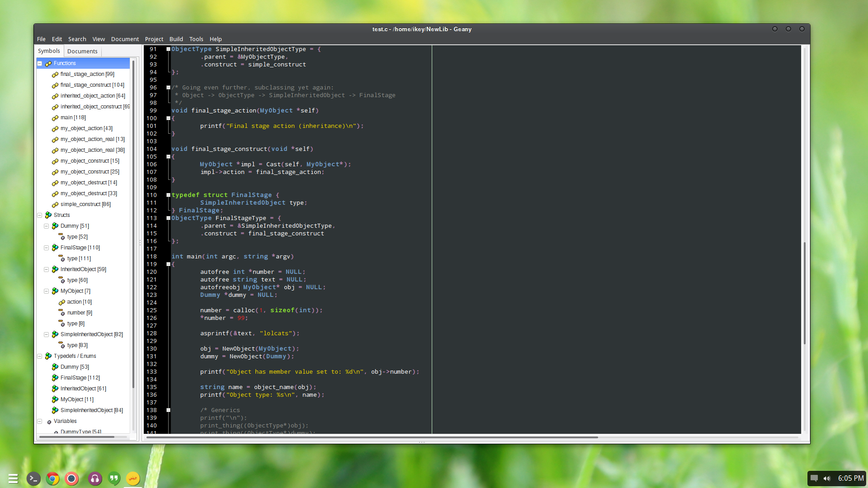Fold the FinalStage struct at line 110
Viewport: 868px width, 488px height.
click(168, 195)
